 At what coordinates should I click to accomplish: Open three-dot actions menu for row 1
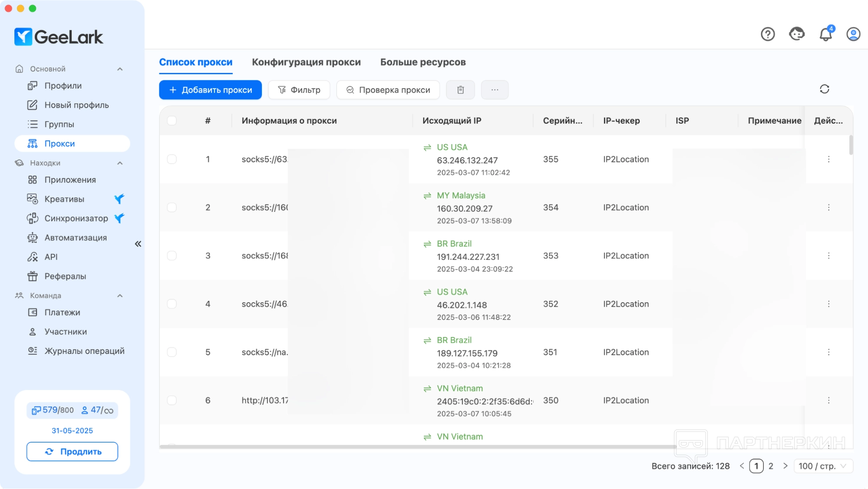[828, 159]
